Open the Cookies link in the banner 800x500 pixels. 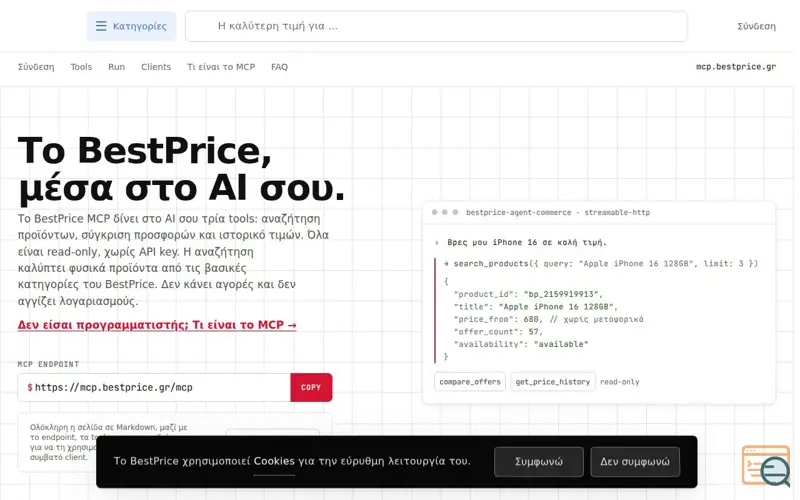pos(274,461)
